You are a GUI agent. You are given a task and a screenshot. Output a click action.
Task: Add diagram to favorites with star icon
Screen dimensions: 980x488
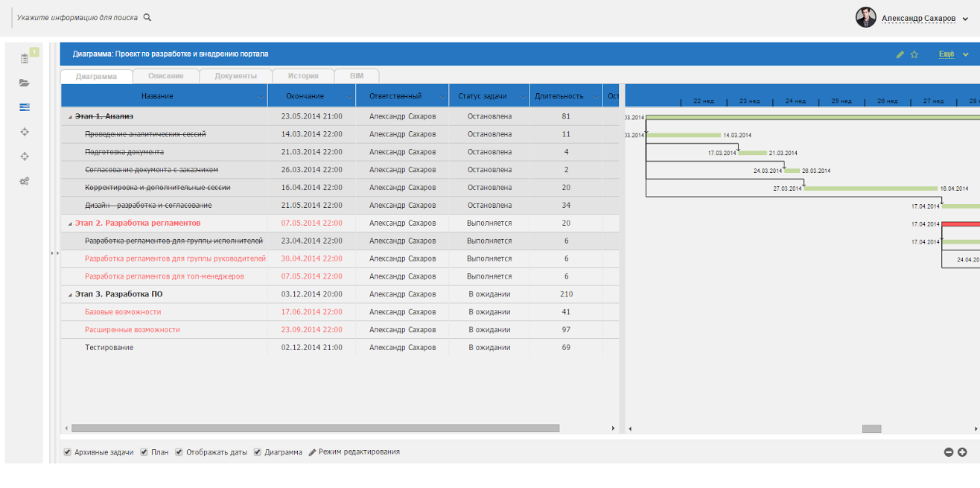(x=914, y=54)
